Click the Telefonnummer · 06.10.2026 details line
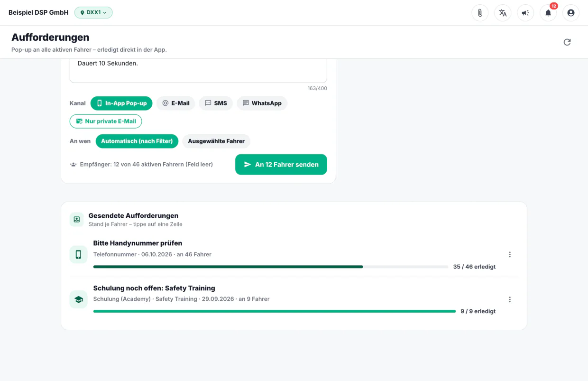588x381 pixels. (x=152, y=254)
